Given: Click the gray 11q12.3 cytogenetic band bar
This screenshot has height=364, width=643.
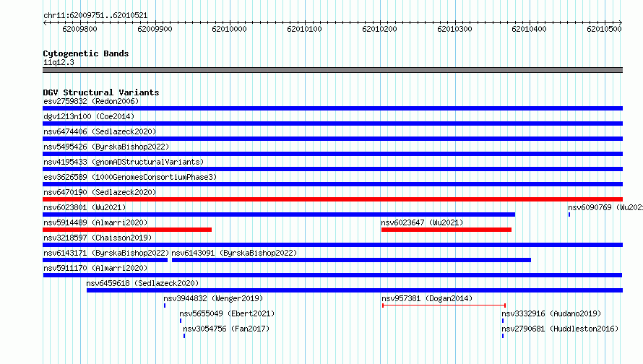Looking at the screenshot, I should coord(332,70).
